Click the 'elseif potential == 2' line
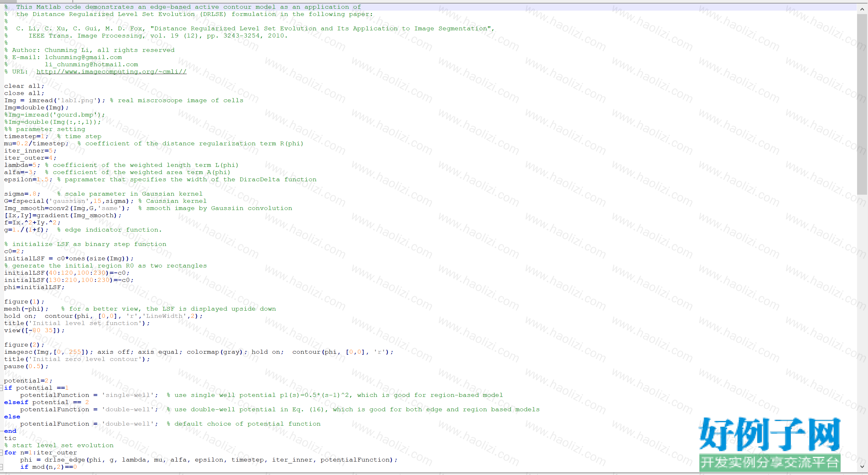Viewport: 868px width, 475px height. [x=47, y=402]
